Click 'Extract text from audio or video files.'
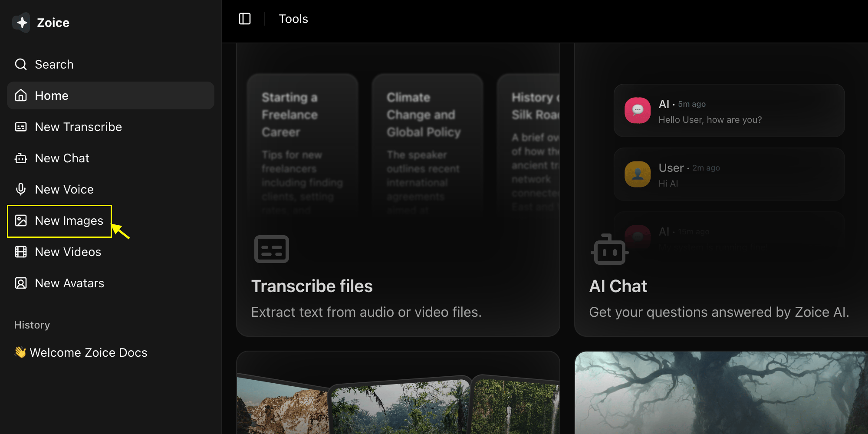Screen dimensions: 868x434 tap(366, 312)
